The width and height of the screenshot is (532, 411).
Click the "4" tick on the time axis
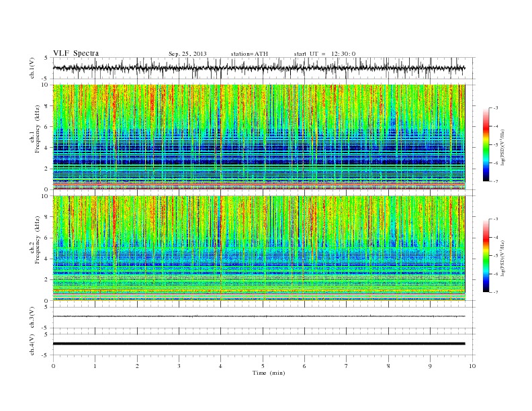click(x=220, y=366)
